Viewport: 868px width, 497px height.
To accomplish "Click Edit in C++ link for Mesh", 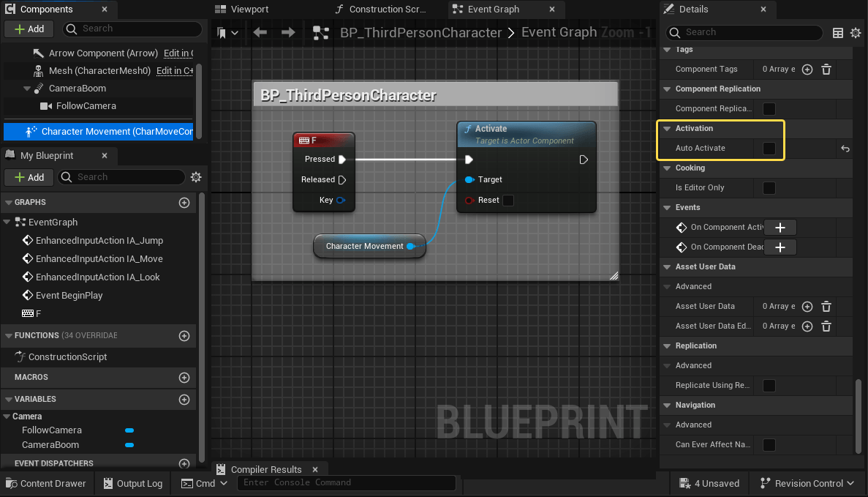I will tap(174, 71).
